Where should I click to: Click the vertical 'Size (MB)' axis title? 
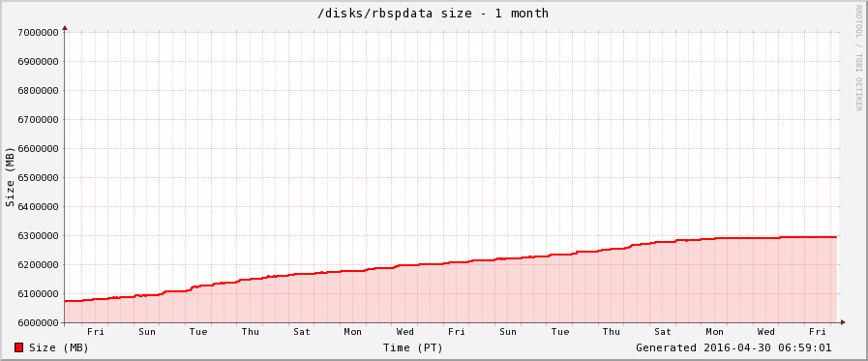pyautogui.click(x=10, y=177)
